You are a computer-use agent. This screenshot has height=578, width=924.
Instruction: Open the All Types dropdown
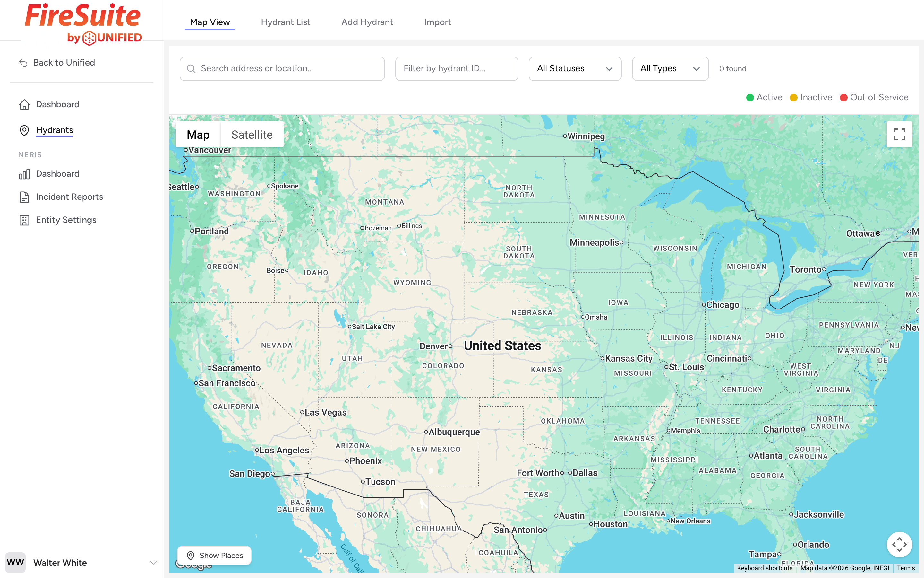click(x=670, y=69)
